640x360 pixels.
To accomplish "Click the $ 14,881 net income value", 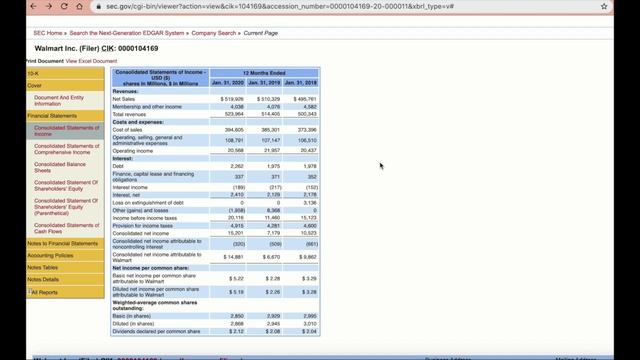I will 233,257.
